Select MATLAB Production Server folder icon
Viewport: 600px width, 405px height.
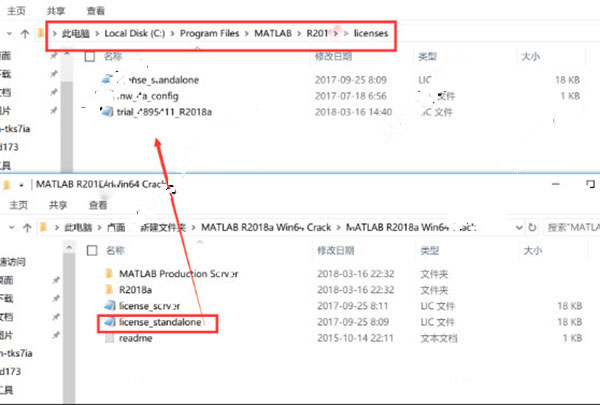(109, 273)
